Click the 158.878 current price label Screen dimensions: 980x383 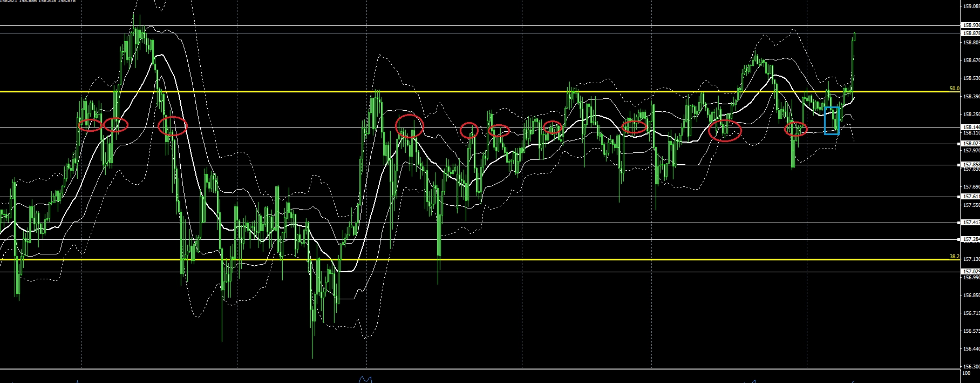[x=971, y=33]
